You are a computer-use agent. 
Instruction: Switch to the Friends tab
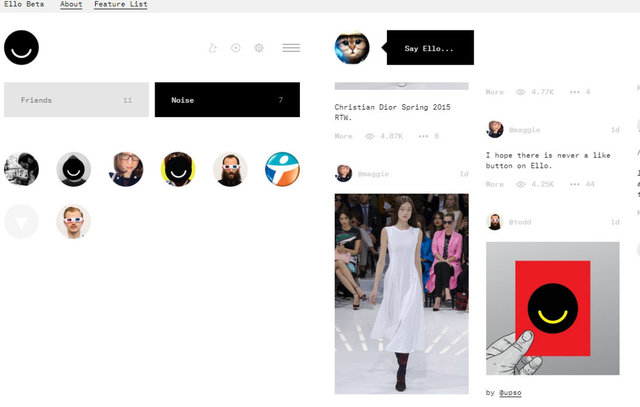[76, 100]
